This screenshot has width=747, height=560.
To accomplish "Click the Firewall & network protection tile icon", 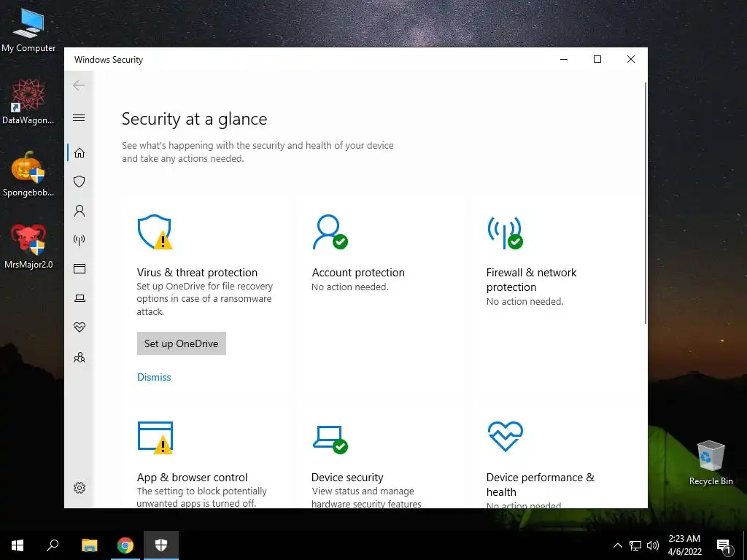I will point(505,232).
